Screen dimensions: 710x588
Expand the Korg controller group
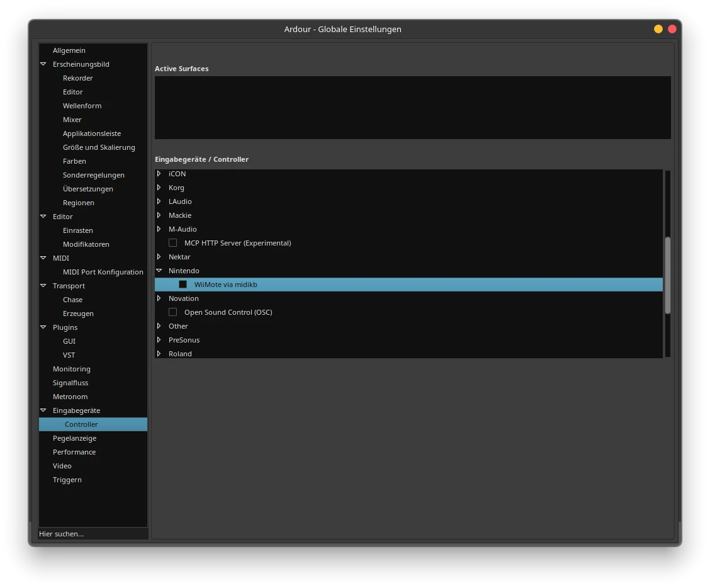point(159,188)
